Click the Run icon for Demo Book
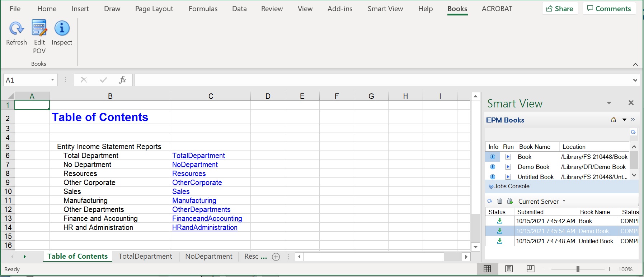The height and width of the screenshot is (277, 644). pyautogui.click(x=508, y=167)
